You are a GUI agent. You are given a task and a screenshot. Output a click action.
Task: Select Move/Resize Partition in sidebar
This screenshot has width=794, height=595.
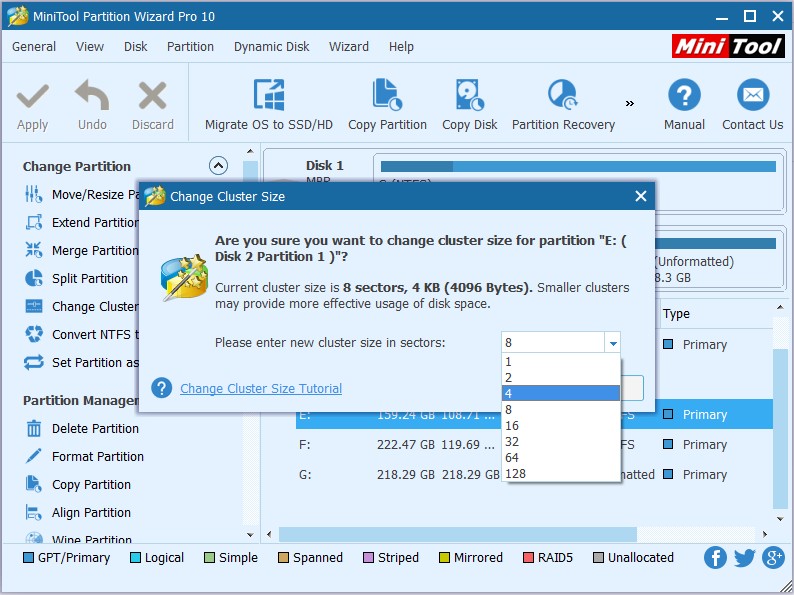[81, 194]
